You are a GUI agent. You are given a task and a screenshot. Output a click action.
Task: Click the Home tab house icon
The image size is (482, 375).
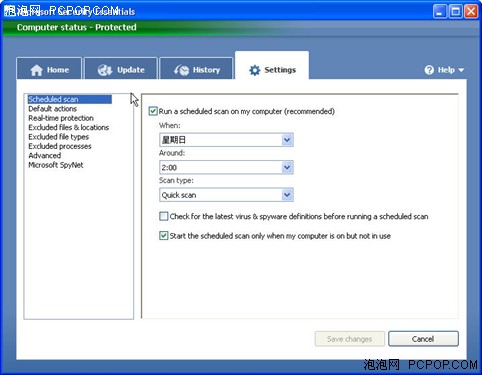pos(37,70)
